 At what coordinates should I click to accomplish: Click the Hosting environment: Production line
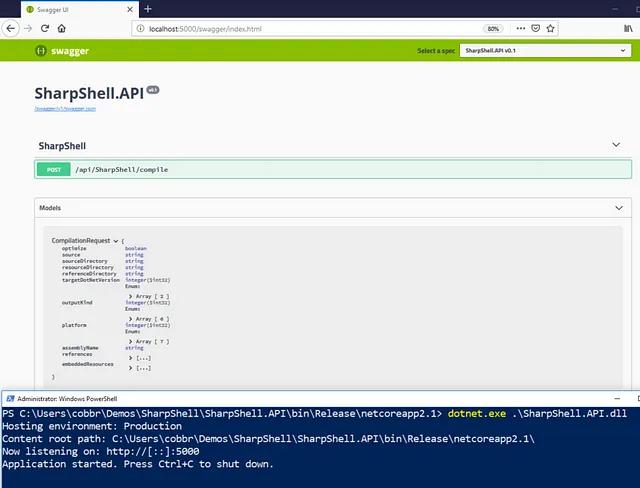tap(92, 426)
